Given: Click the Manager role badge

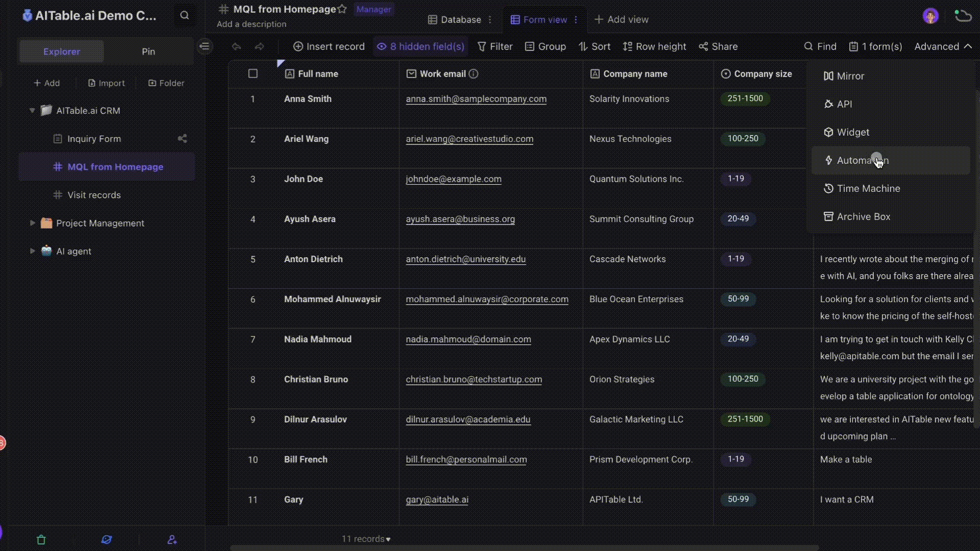Looking at the screenshot, I should [374, 9].
